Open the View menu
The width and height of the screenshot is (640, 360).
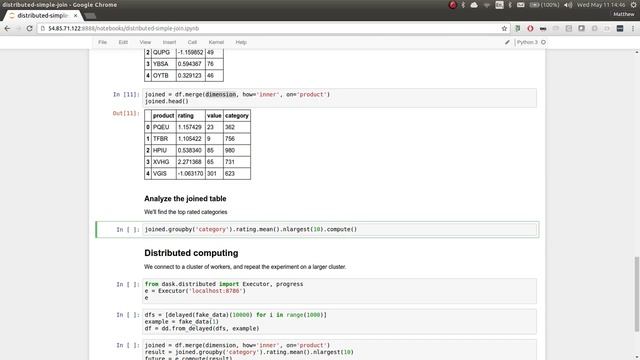tap(145, 42)
